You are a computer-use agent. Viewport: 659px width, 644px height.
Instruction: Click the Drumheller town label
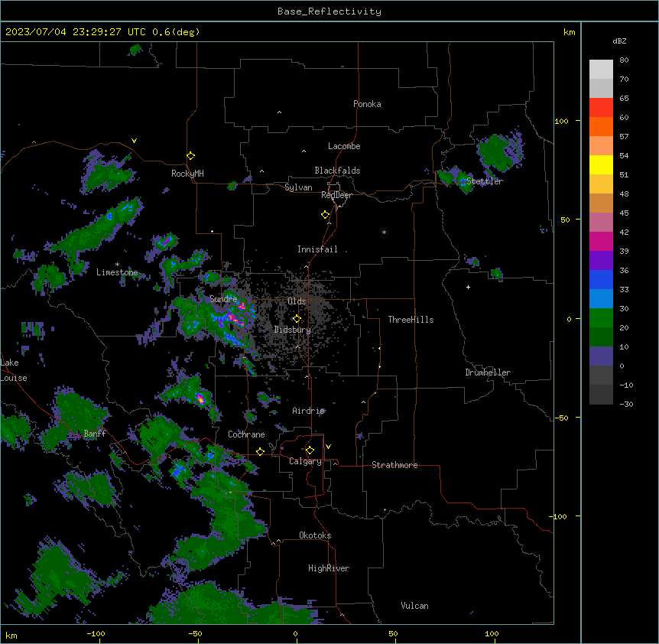(x=488, y=372)
